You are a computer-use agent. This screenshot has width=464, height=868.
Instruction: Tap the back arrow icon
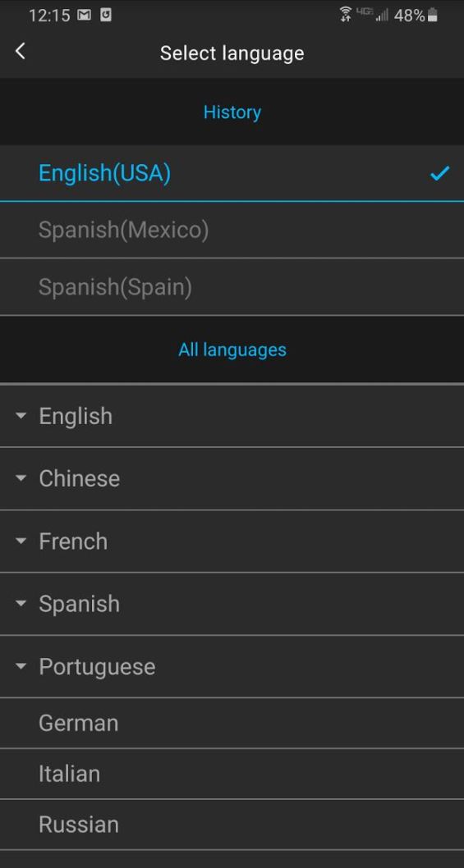(x=21, y=52)
